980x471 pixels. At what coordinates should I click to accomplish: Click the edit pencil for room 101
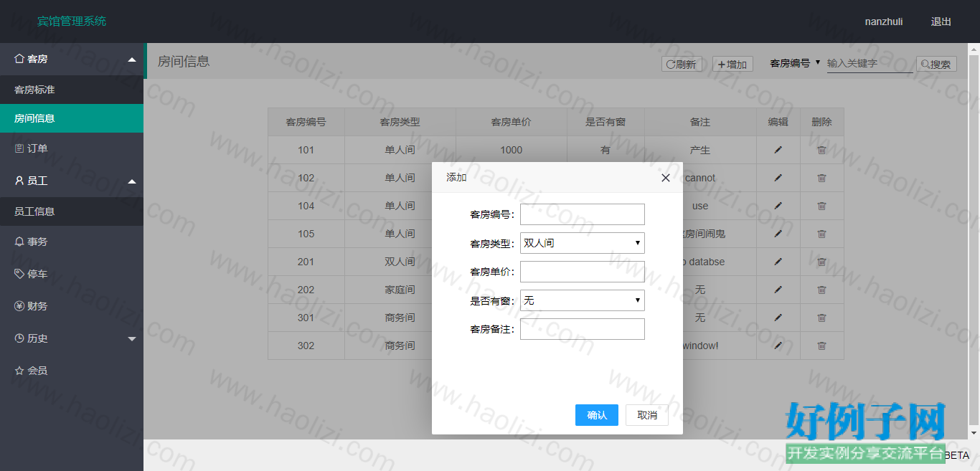[x=778, y=150]
